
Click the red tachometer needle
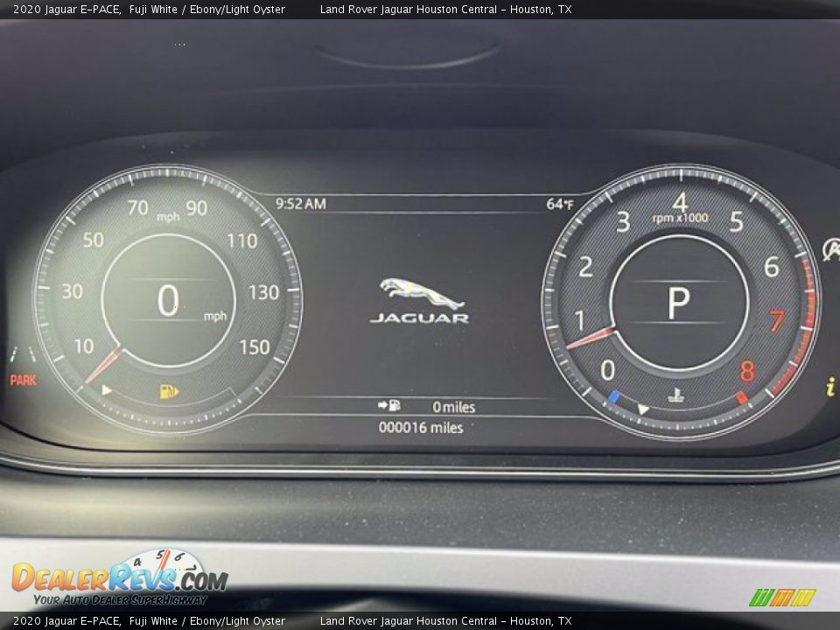590,338
